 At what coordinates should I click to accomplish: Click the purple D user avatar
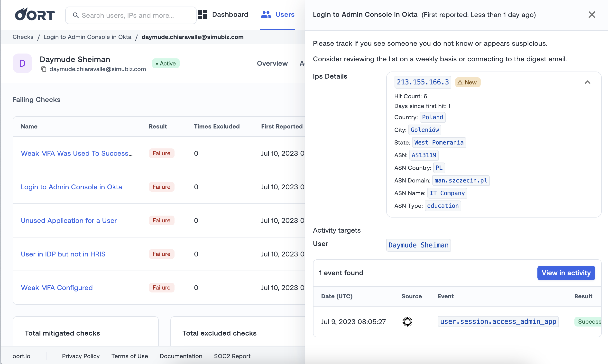tap(22, 63)
